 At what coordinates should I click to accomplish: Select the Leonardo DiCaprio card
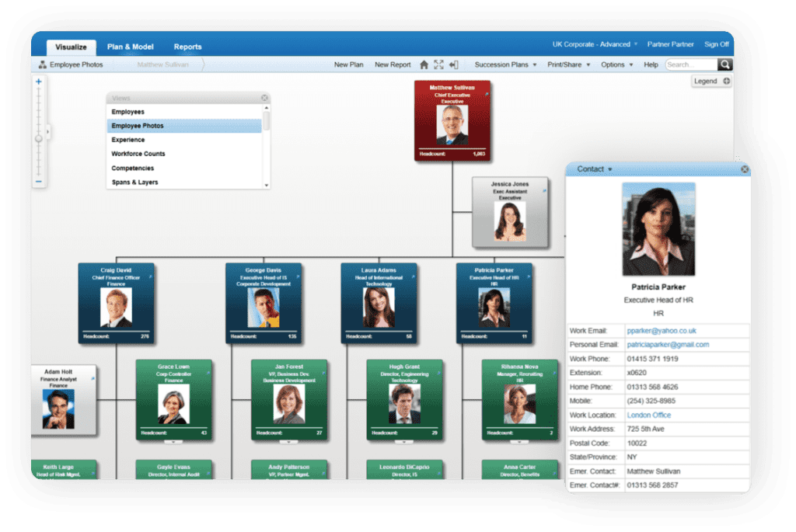coord(404,470)
